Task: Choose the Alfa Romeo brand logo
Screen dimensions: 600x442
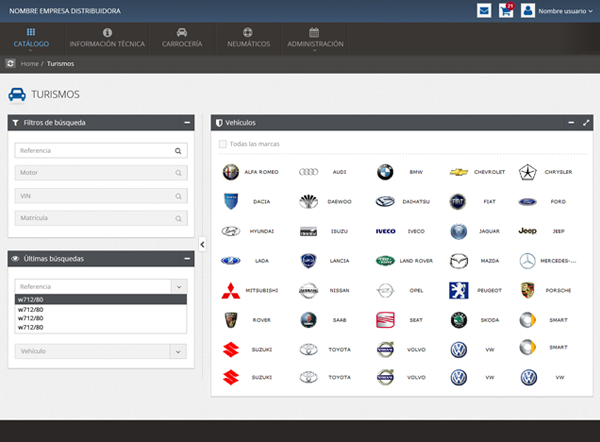Action: click(x=231, y=172)
